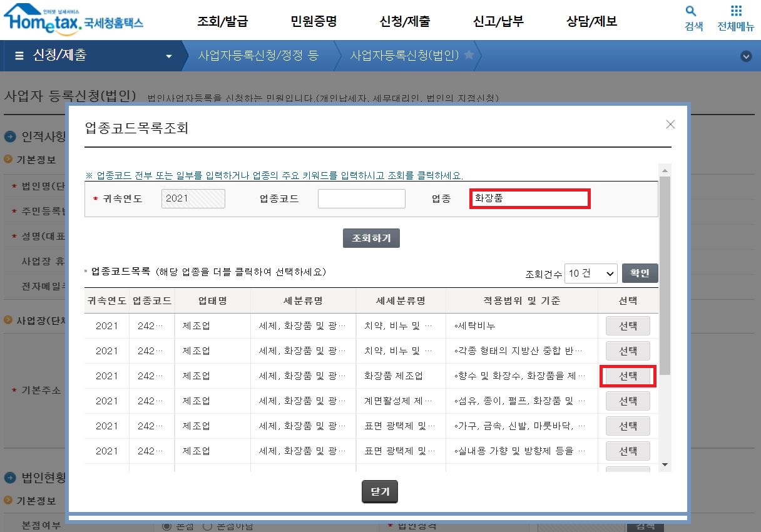Screen dimensions: 761x532
Task: Select the 본점 radio button
Action: 166,526
